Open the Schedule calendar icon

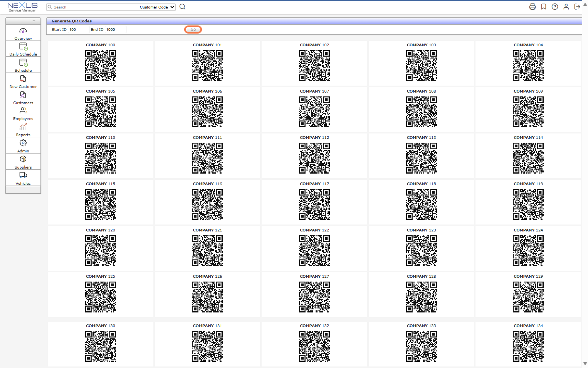coord(23,63)
